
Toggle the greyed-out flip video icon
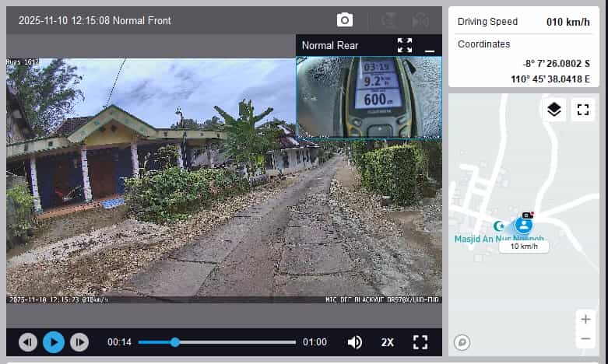click(389, 20)
